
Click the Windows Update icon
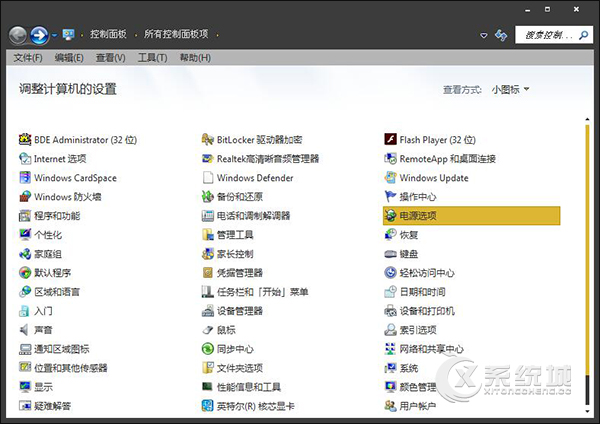390,178
